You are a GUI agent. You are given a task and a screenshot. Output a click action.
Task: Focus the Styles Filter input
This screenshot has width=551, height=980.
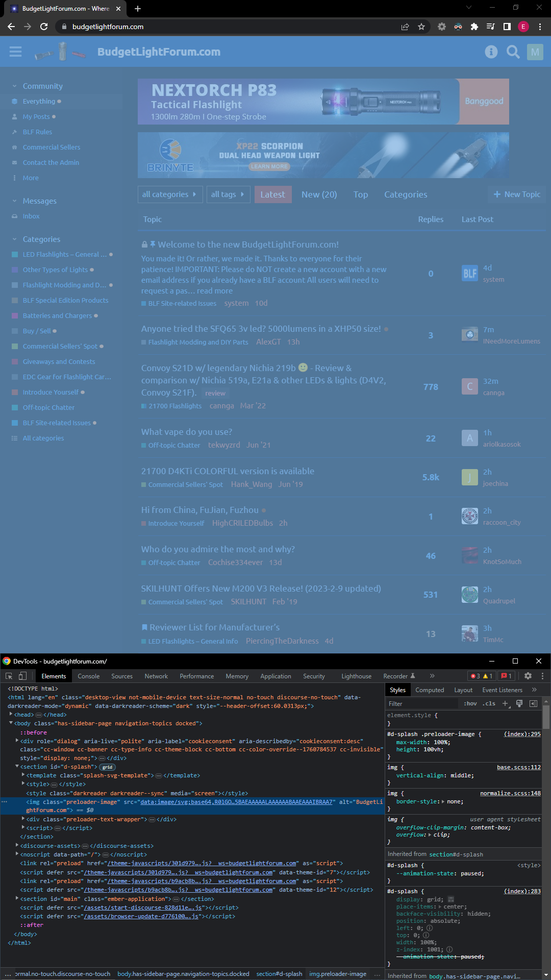(422, 703)
